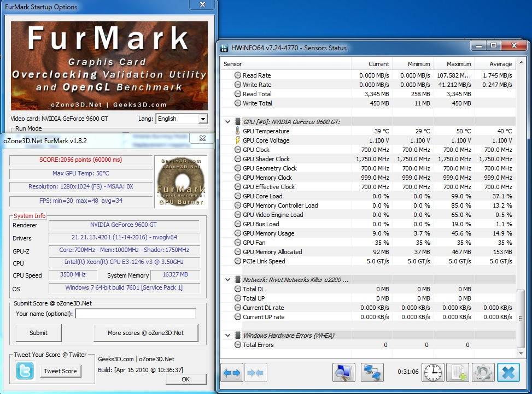
Task: Click the Current DL rate sensor icon
Action: [238, 308]
